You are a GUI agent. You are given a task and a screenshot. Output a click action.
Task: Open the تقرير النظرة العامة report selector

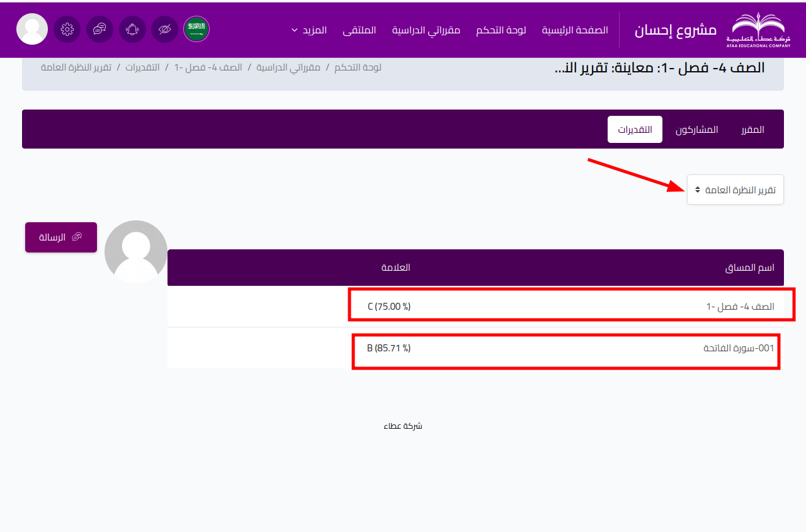[x=735, y=190]
